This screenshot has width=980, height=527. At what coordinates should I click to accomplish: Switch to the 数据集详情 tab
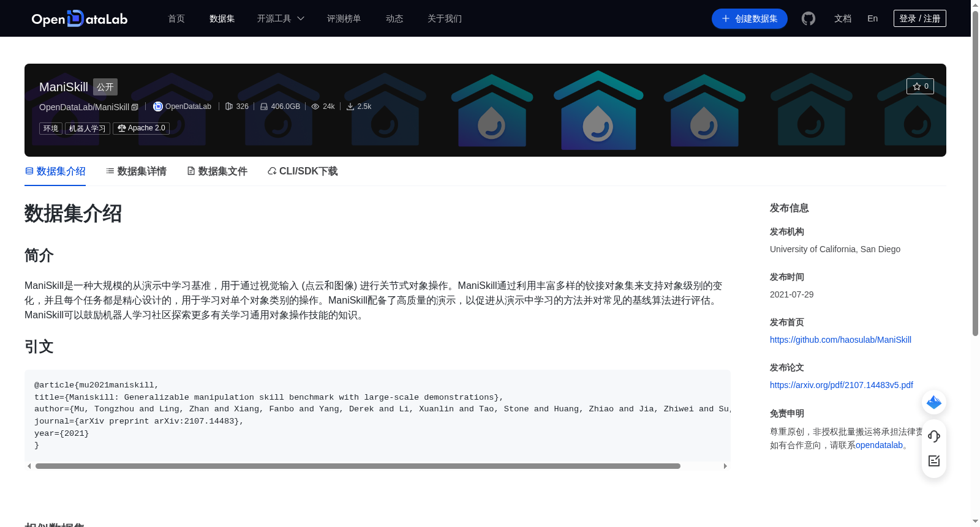point(136,171)
